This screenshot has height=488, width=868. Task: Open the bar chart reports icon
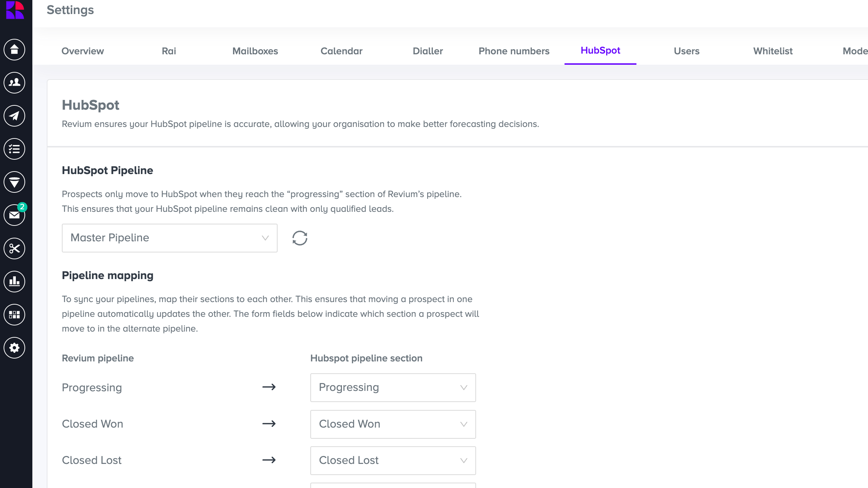tap(14, 282)
